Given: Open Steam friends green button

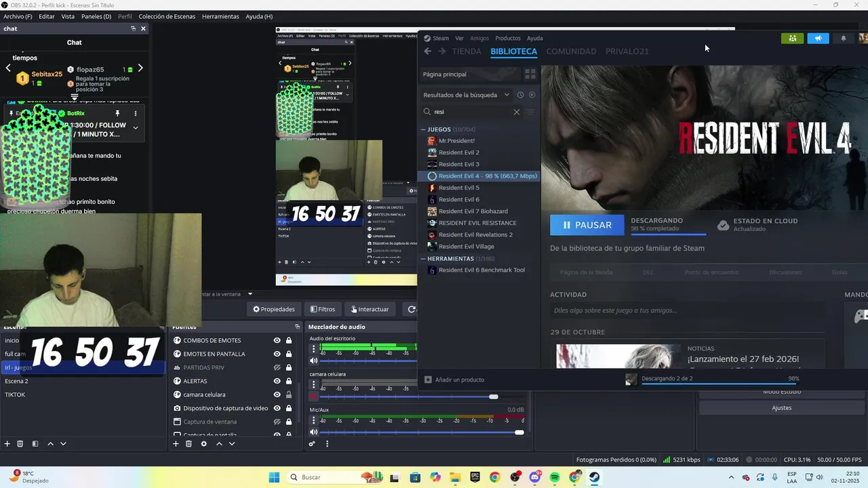Looking at the screenshot, I should (792, 38).
